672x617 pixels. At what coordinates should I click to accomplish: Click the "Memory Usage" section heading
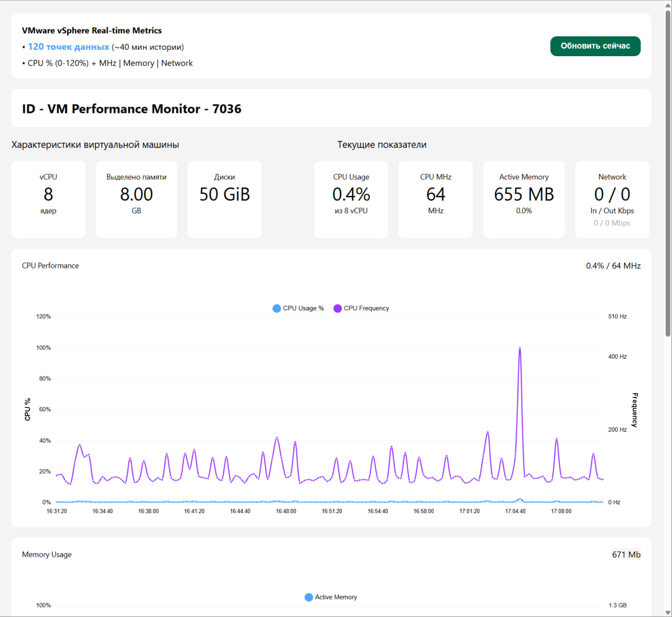point(47,555)
